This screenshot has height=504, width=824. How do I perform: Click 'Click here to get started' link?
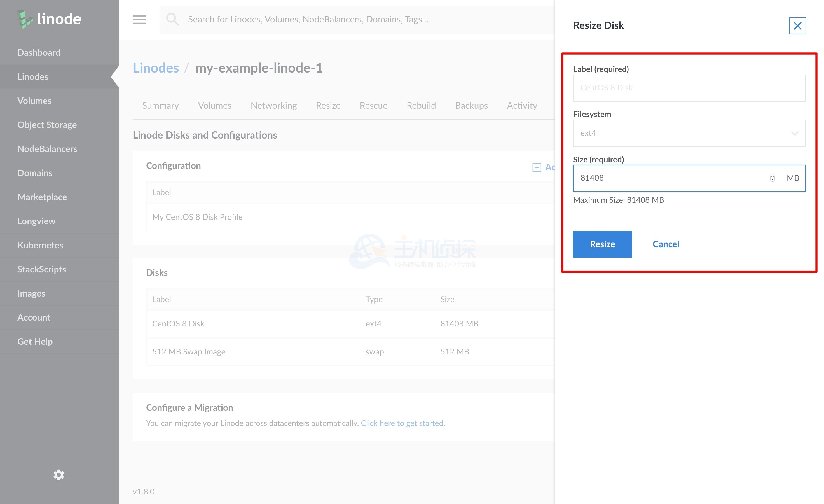point(403,423)
